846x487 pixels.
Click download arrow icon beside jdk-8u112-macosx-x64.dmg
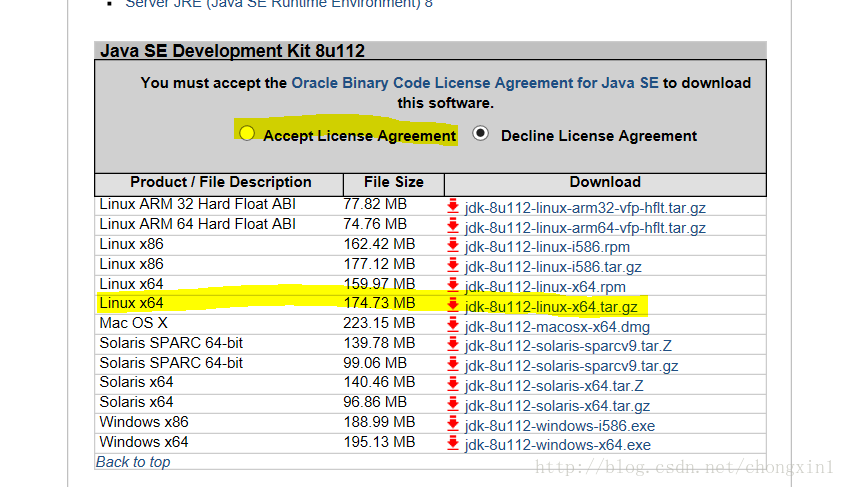point(453,325)
